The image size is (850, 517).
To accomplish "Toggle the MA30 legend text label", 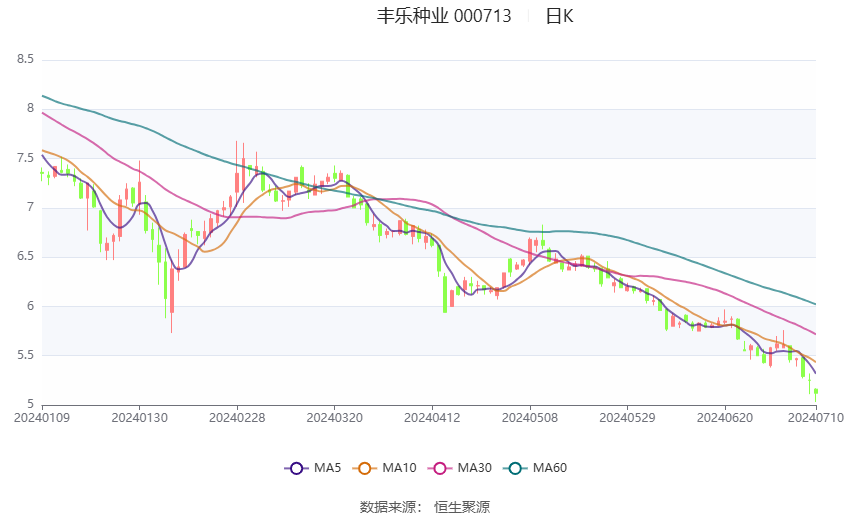I will tap(474, 467).
